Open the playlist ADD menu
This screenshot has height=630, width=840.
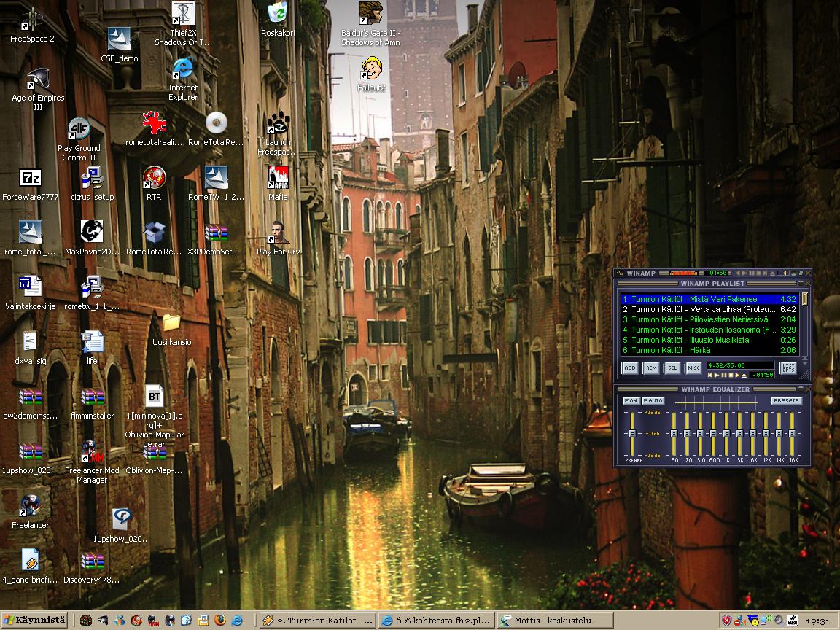tap(630, 367)
